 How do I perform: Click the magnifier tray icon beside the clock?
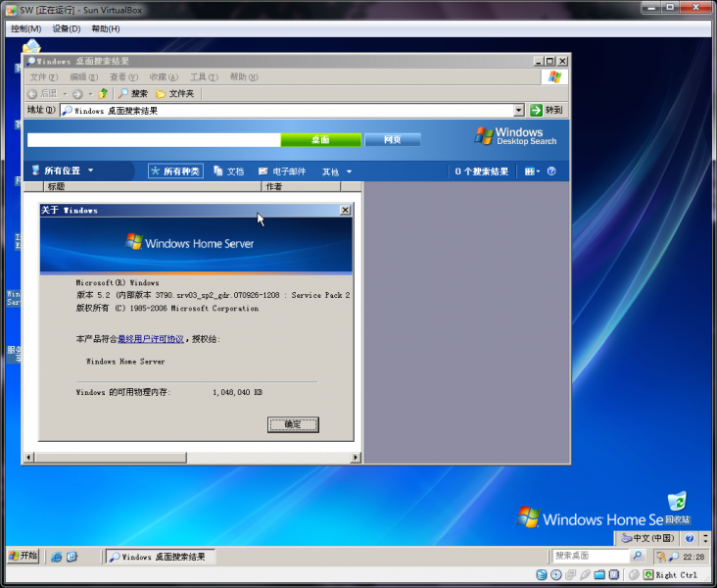click(x=674, y=557)
